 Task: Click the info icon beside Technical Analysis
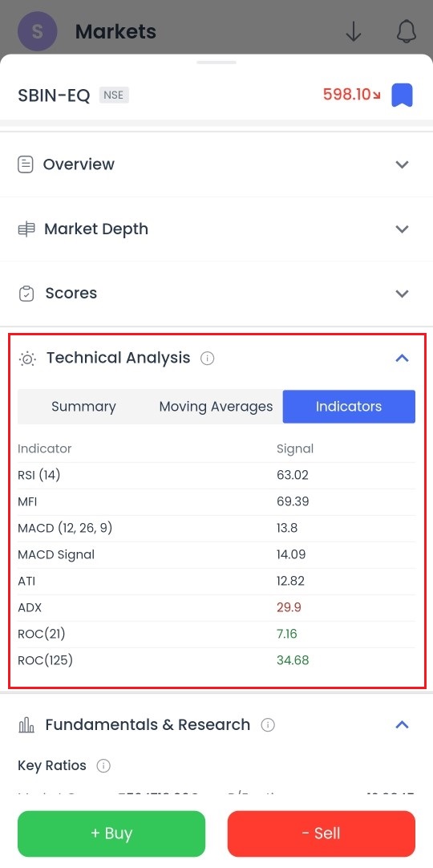[x=208, y=358]
